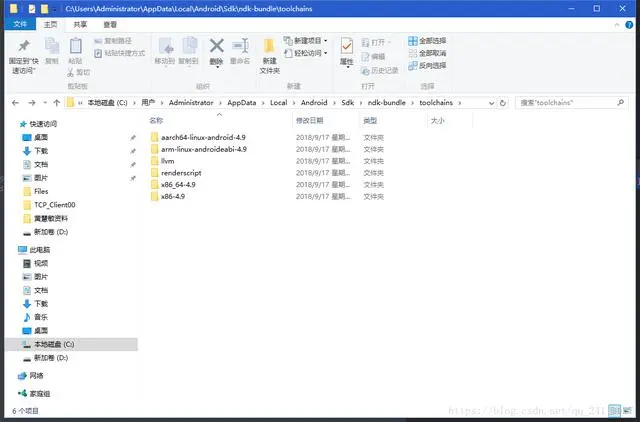This screenshot has width=640, height=422.
Task: Click the Edit ribbon command
Action: coord(373,56)
